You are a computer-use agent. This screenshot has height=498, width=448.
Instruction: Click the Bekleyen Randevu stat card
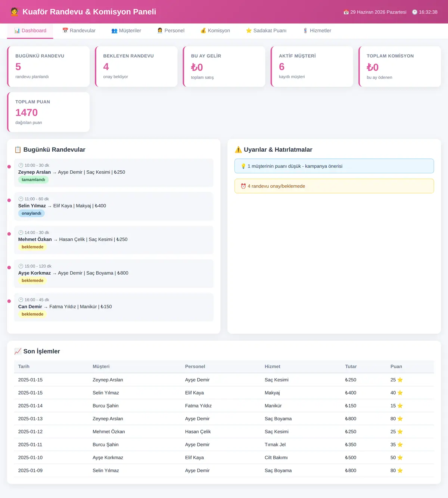136,66
